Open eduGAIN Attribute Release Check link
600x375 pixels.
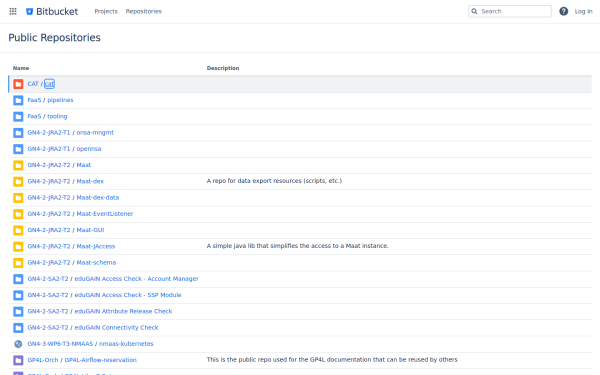coord(123,311)
